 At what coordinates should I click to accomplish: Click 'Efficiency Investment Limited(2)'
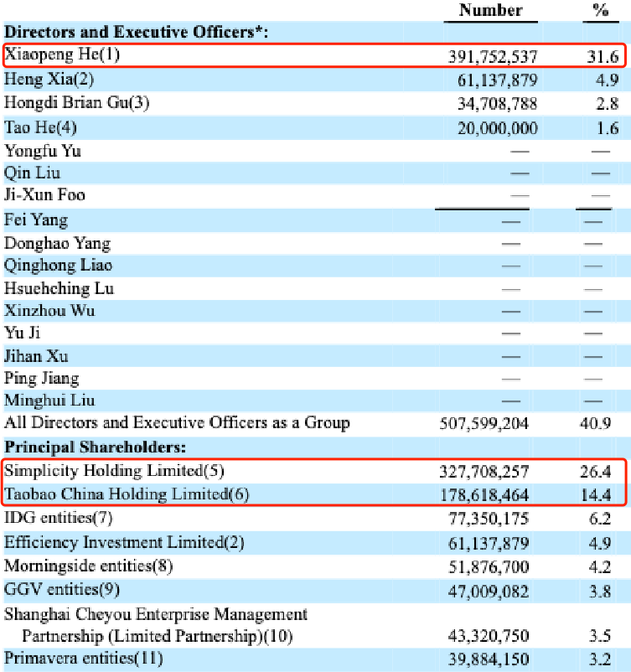[x=124, y=543]
